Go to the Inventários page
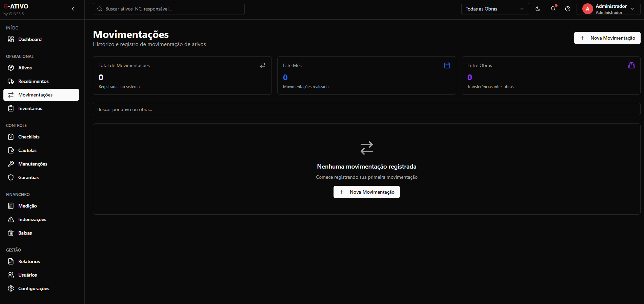The width and height of the screenshot is (644, 304). [30, 108]
